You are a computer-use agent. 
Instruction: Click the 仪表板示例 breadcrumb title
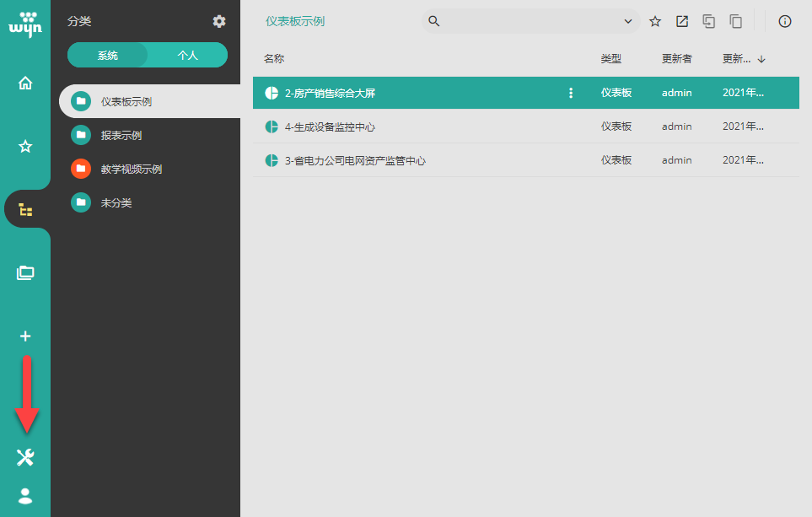(x=295, y=21)
